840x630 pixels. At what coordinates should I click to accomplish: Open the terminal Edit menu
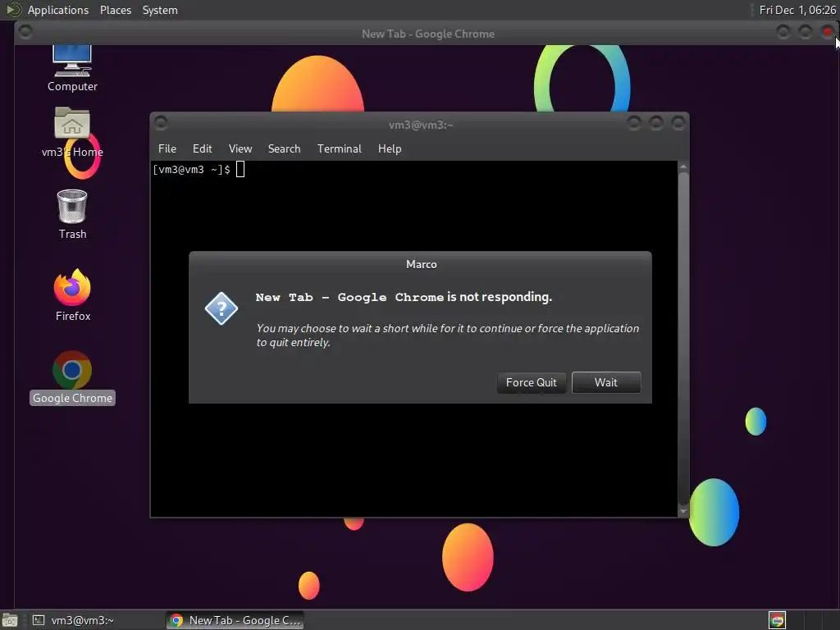202,149
